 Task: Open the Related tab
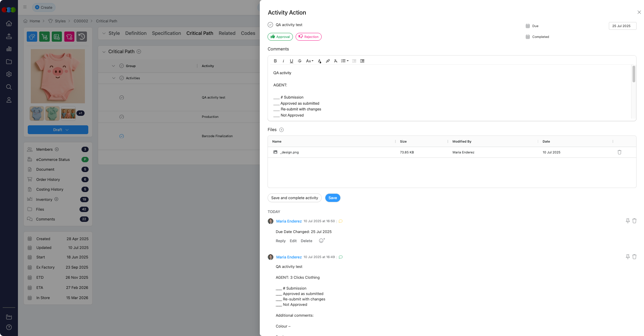tap(227, 33)
